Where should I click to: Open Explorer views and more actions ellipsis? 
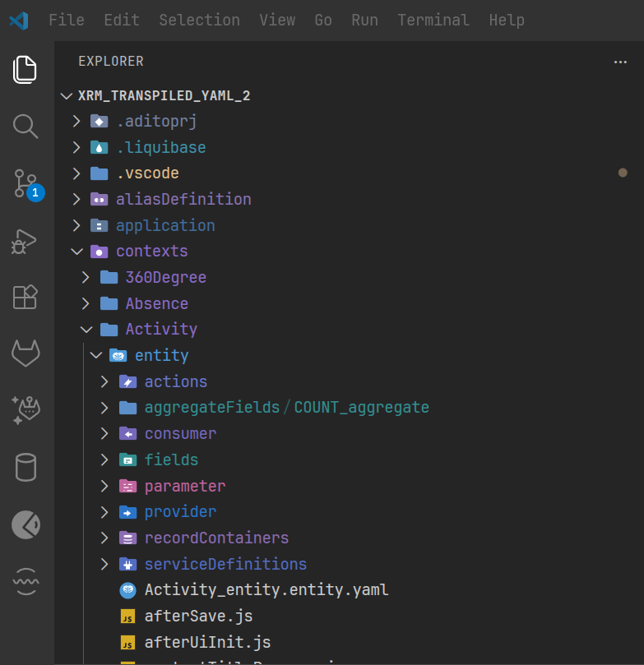pyautogui.click(x=620, y=62)
